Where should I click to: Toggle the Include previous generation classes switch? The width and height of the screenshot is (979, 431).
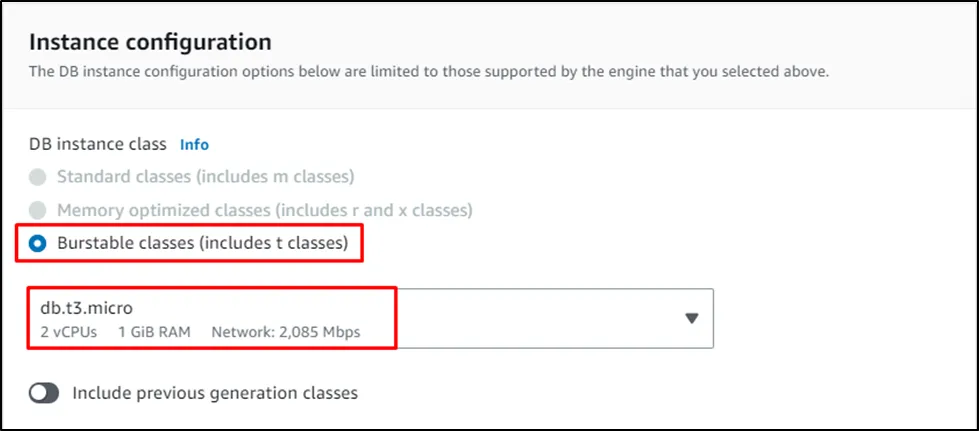tap(44, 393)
